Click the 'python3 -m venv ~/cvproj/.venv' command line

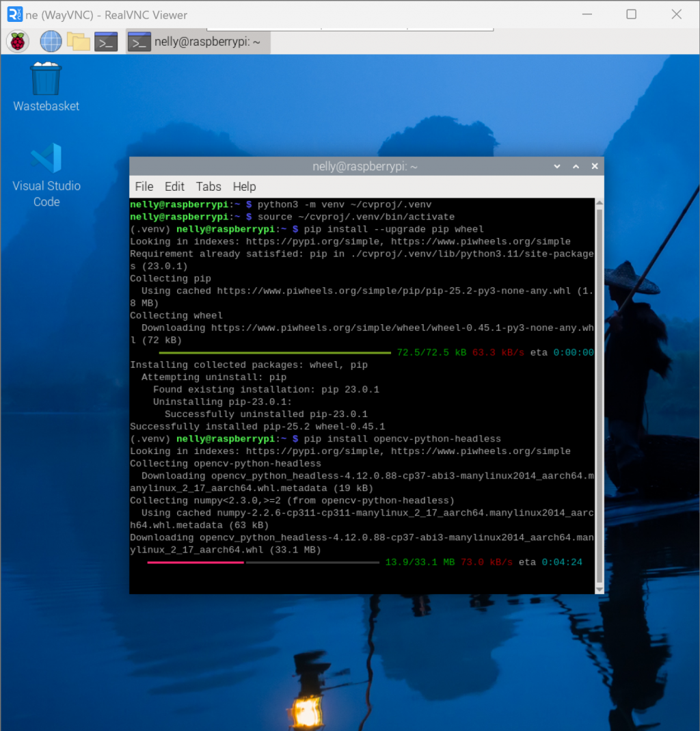[345, 204]
